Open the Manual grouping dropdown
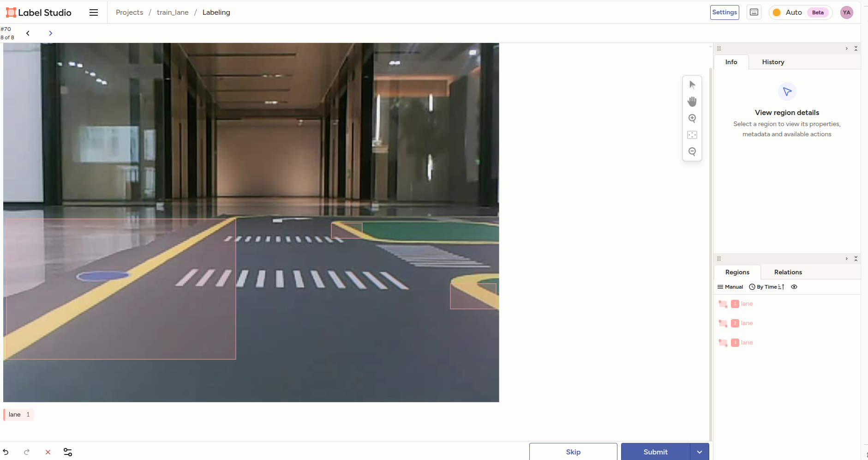Image resolution: width=868 pixels, height=460 pixels. click(730, 287)
